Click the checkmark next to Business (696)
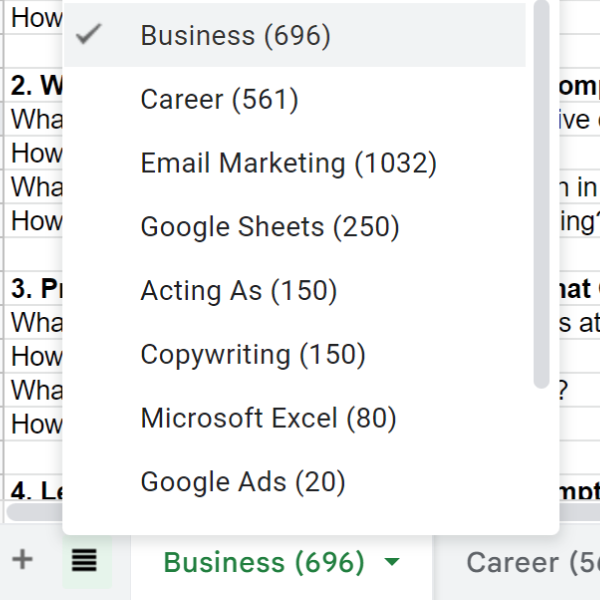 point(90,35)
